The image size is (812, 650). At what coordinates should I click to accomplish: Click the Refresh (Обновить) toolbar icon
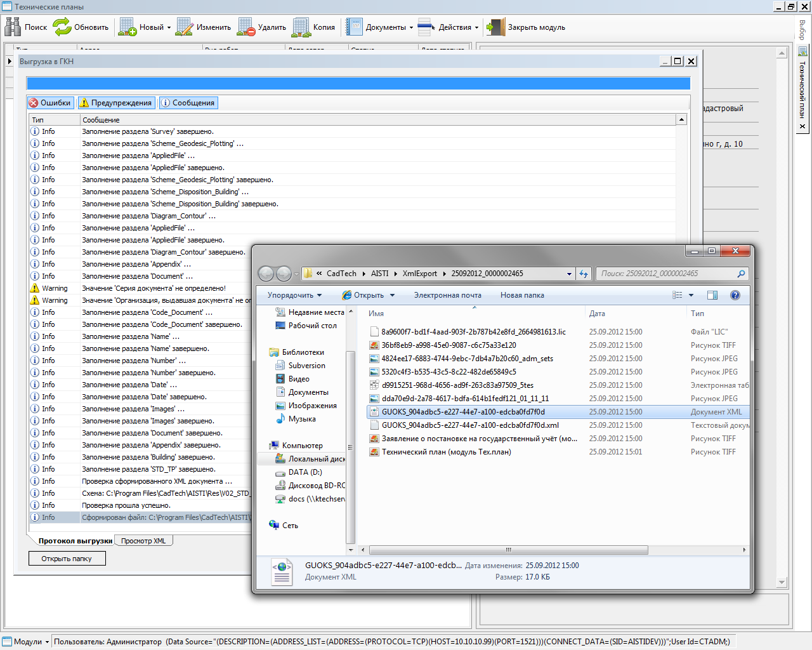pos(62,27)
